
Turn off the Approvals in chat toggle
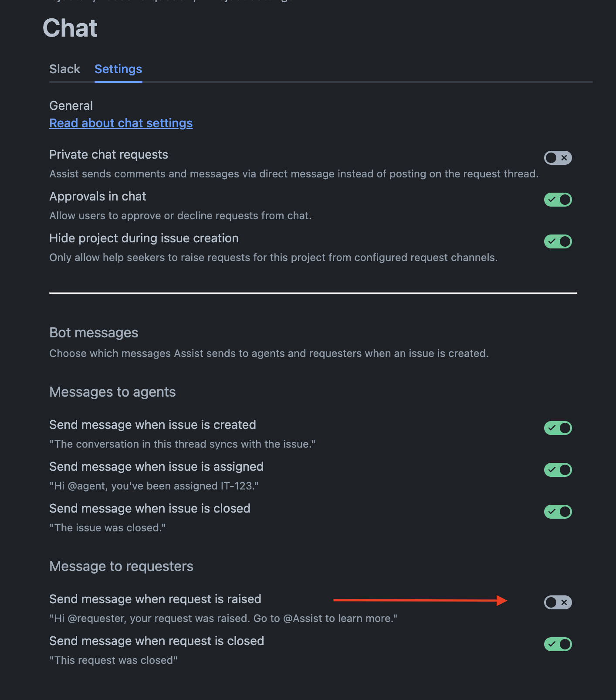pyautogui.click(x=558, y=200)
